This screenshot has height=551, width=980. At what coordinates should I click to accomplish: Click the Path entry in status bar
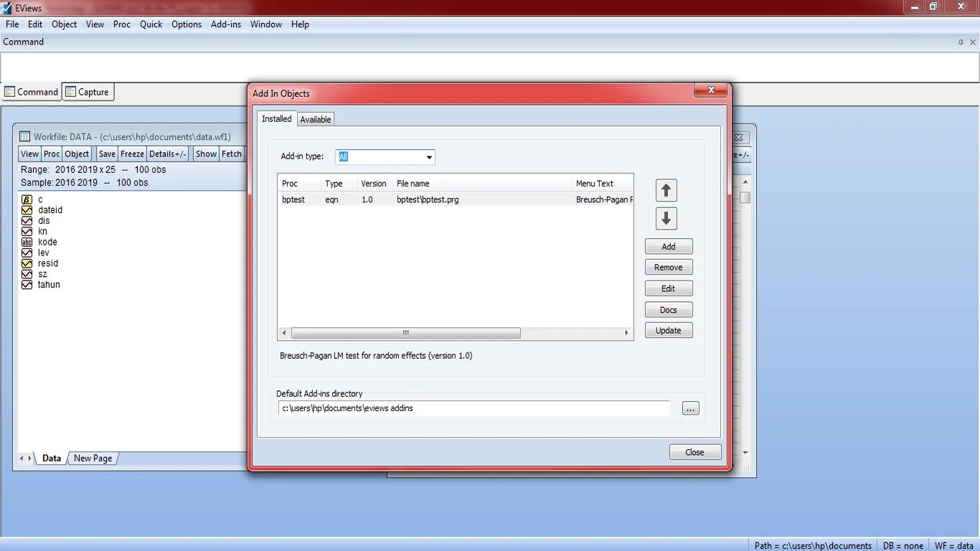pos(813,545)
